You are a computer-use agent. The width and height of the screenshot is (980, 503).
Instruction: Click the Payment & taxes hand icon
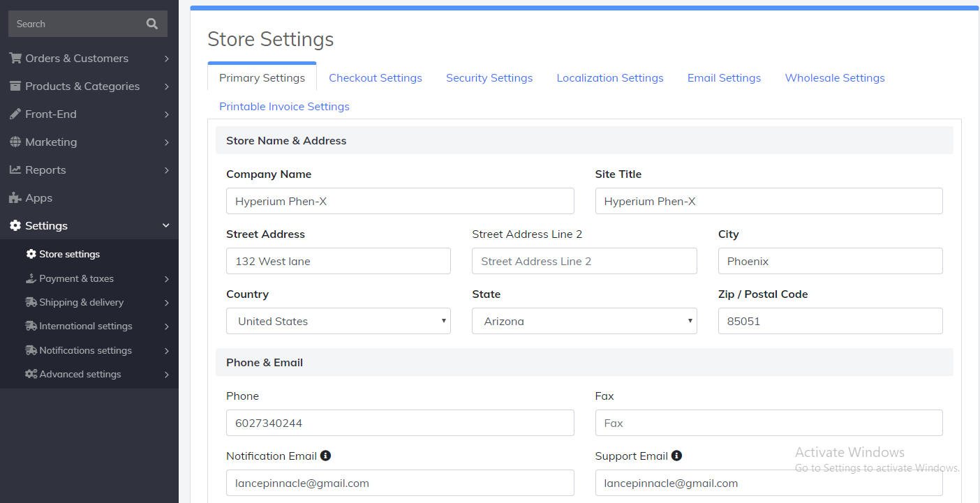(x=31, y=278)
